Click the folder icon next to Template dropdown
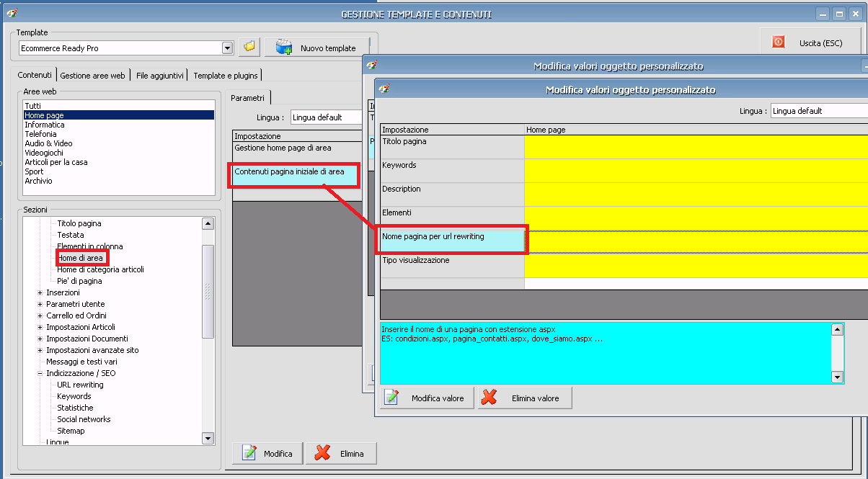Screen dimensions: 868x479 tap(249, 47)
